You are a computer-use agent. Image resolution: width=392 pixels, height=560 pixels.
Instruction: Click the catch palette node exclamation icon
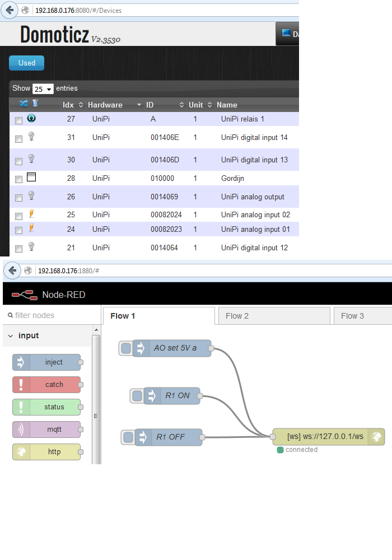click(21, 385)
